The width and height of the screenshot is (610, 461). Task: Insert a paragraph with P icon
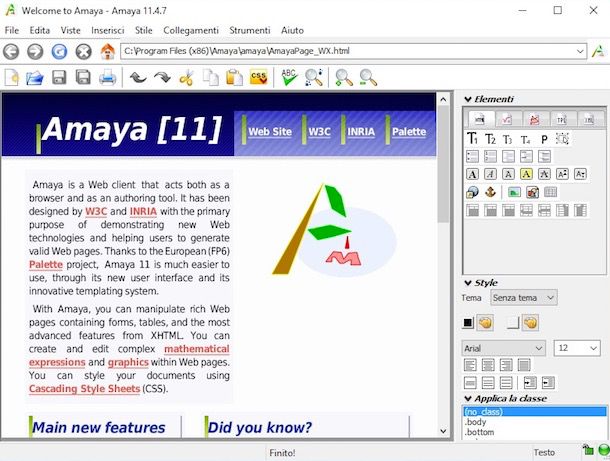[544, 139]
